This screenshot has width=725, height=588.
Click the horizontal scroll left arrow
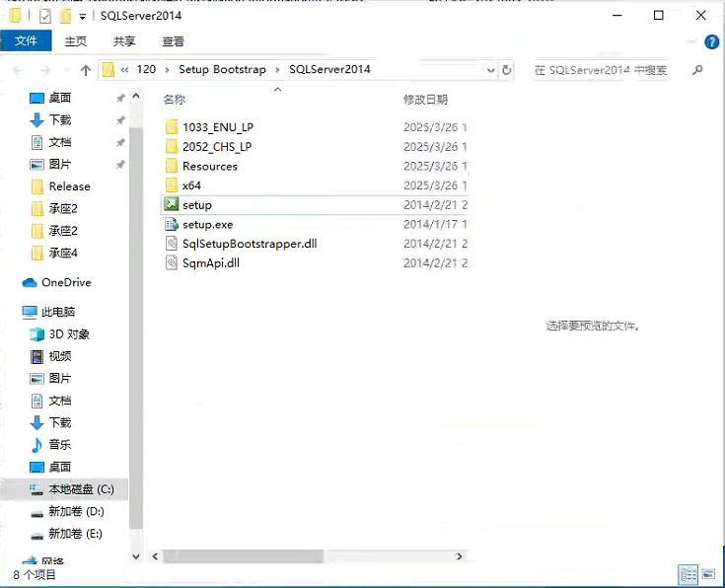[156, 556]
